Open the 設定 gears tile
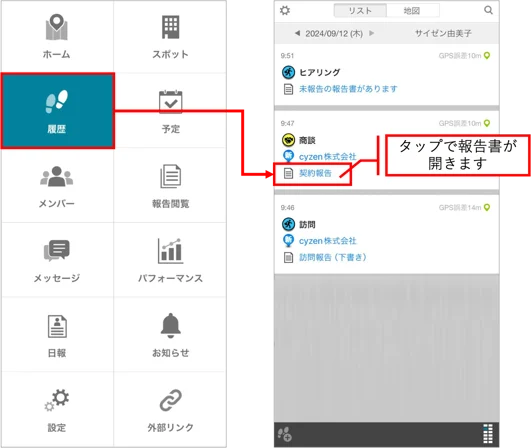 (x=57, y=409)
